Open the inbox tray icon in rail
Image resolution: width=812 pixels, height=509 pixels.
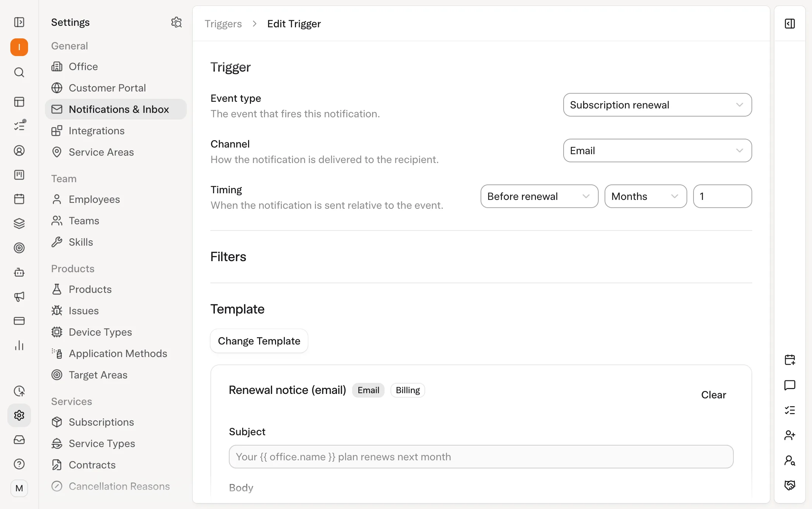point(19,440)
